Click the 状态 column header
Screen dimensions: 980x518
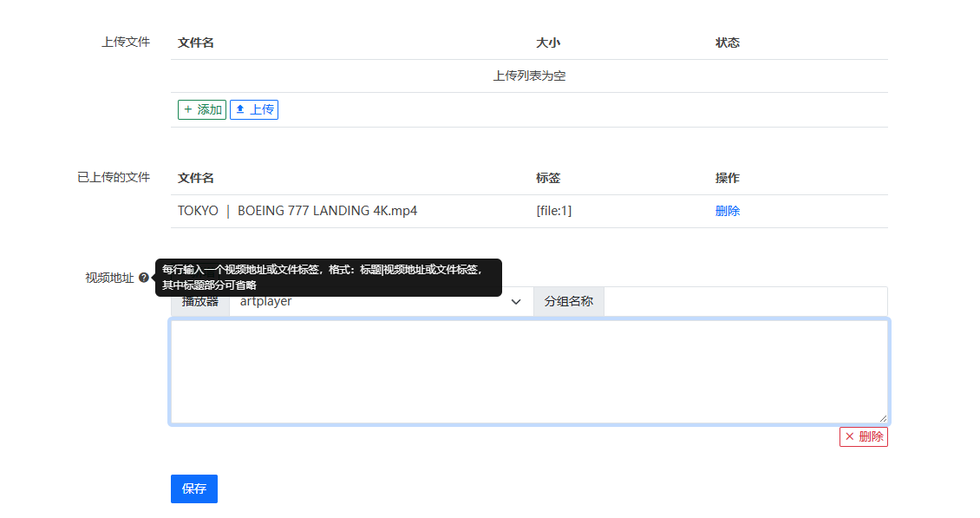pos(727,43)
